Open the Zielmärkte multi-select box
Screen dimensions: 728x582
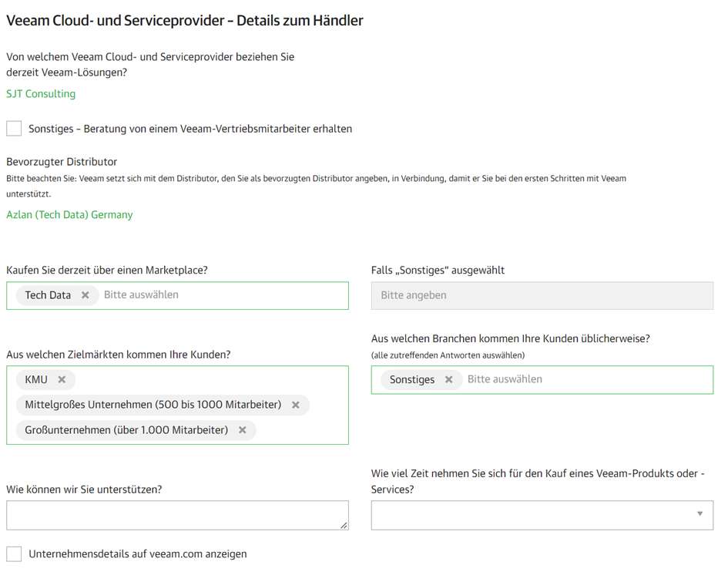(177, 405)
